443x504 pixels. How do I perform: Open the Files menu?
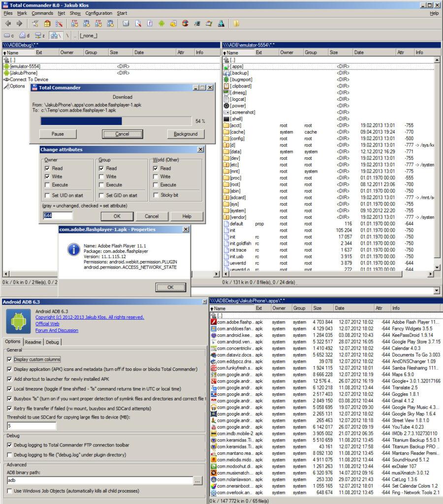8,13
